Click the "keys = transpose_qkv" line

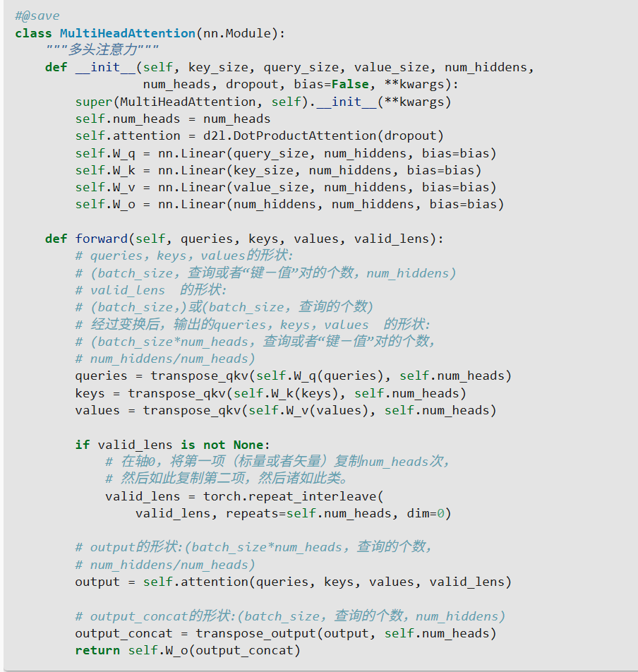click(271, 393)
